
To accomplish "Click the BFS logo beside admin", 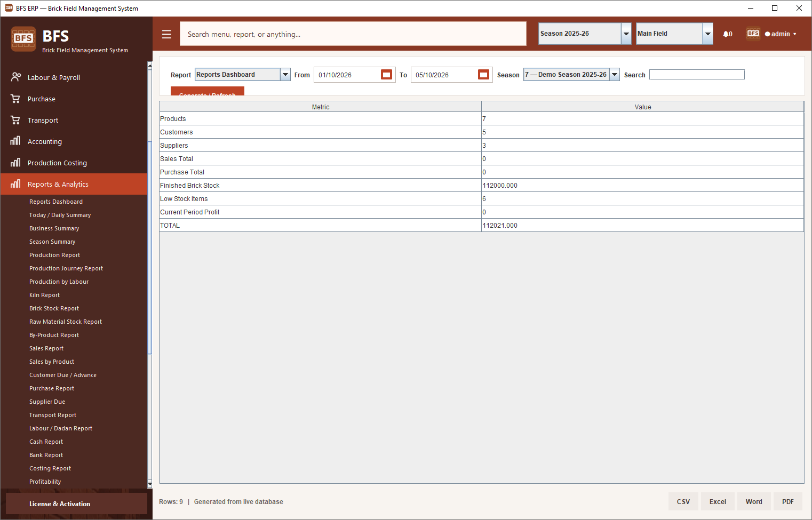I will coord(753,34).
